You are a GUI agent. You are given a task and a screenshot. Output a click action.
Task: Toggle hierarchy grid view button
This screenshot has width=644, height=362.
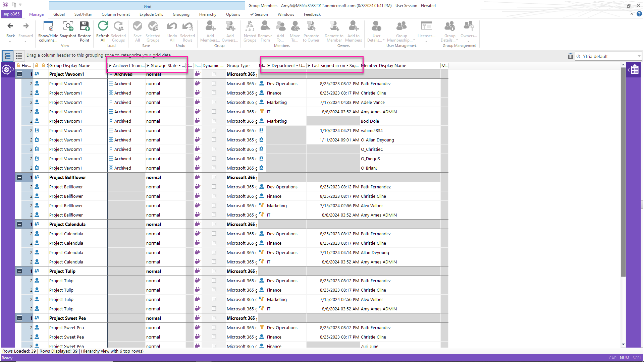pyautogui.click(x=8, y=56)
